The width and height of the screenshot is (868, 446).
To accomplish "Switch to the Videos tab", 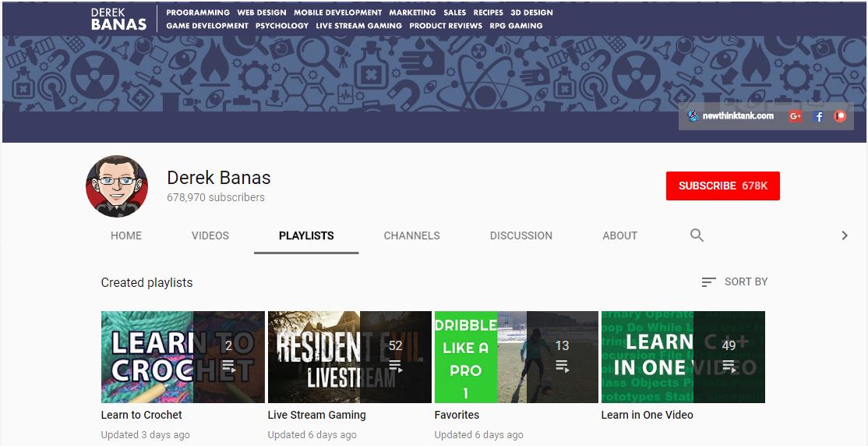I will [x=210, y=235].
